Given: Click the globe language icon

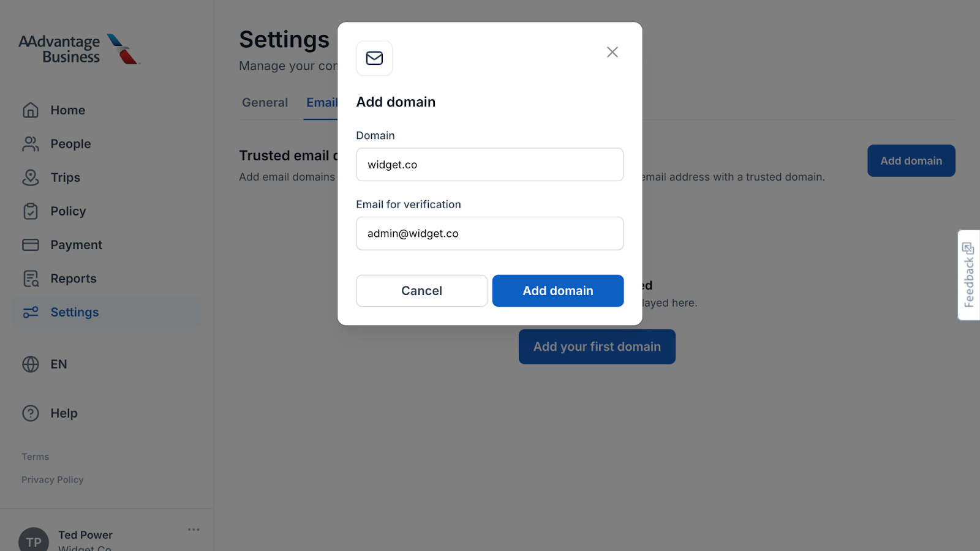Looking at the screenshot, I should tap(31, 364).
